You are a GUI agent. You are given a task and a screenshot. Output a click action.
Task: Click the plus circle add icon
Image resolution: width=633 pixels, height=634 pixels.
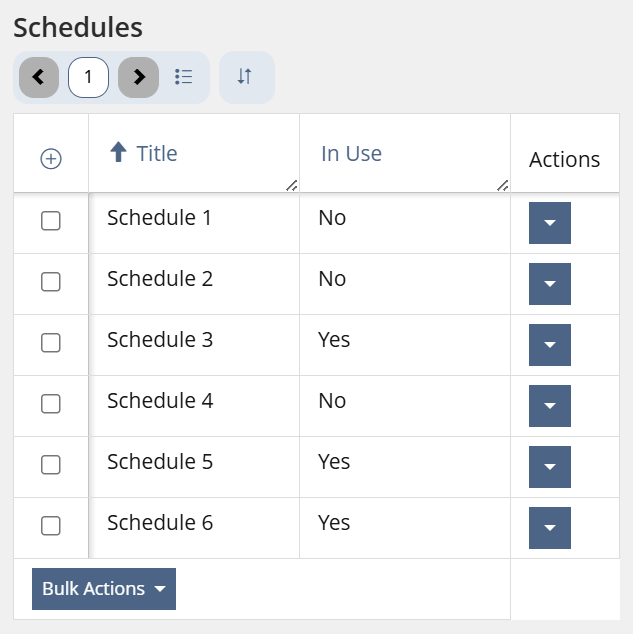click(51, 159)
